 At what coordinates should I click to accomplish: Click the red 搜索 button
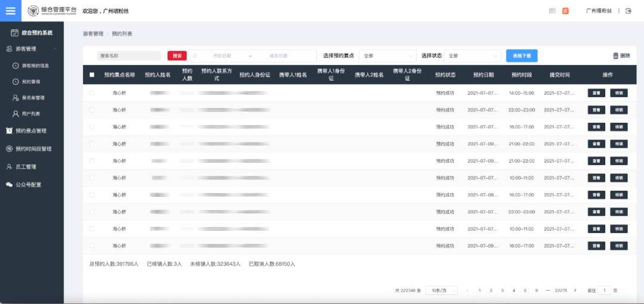pyautogui.click(x=177, y=56)
